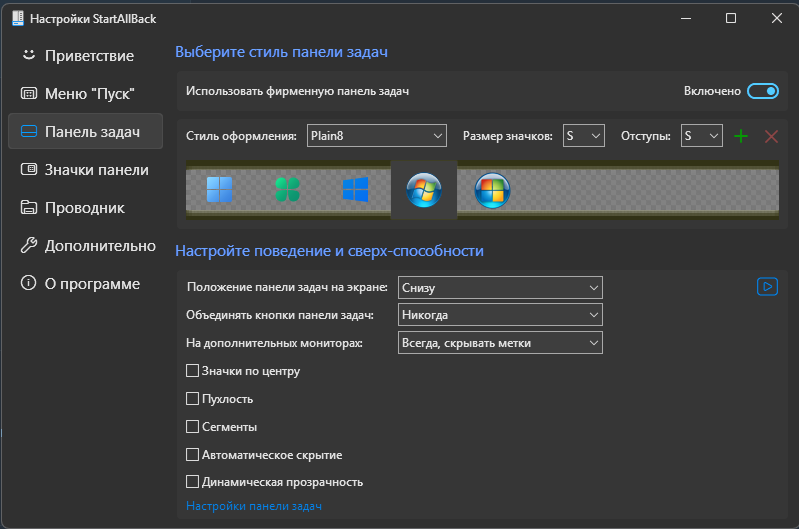Open the Проводник section

(x=86, y=208)
